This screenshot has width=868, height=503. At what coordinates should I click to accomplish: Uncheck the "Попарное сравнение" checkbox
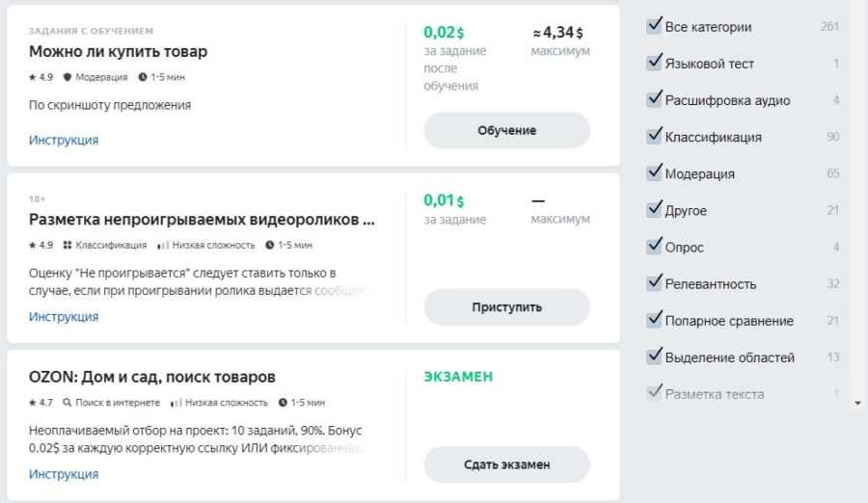point(654,320)
